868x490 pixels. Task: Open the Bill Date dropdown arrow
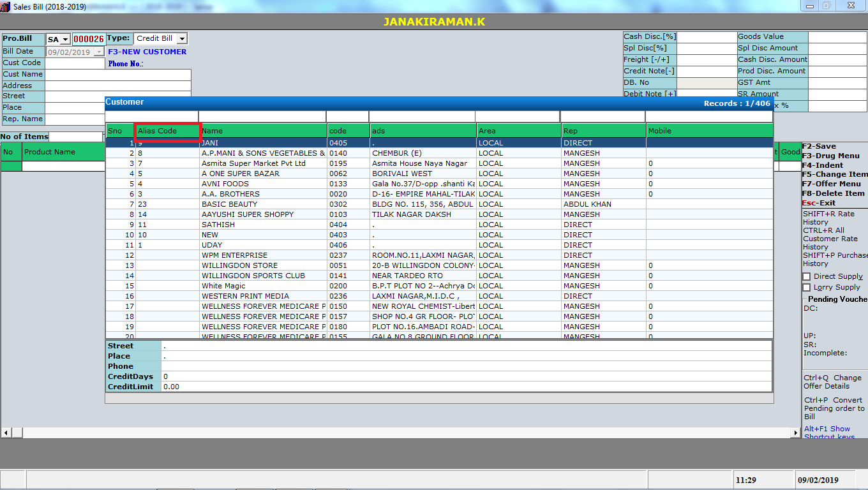[98, 52]
